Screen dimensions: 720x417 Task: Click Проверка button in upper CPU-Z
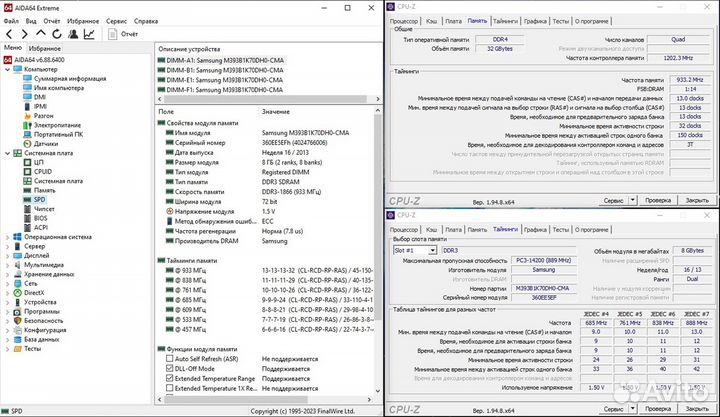(x=658, y=200)
